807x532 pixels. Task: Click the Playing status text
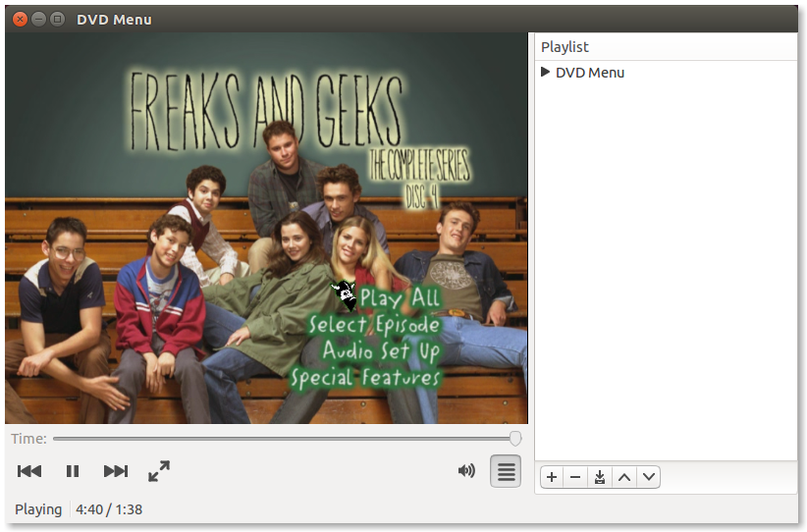tap(38, 509)
